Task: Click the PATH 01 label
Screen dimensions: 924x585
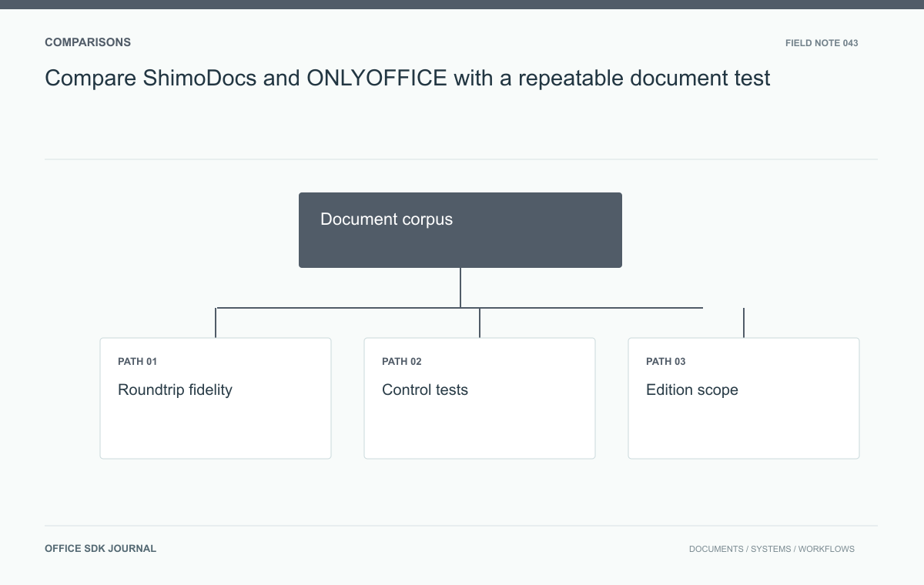Action: 138,362
